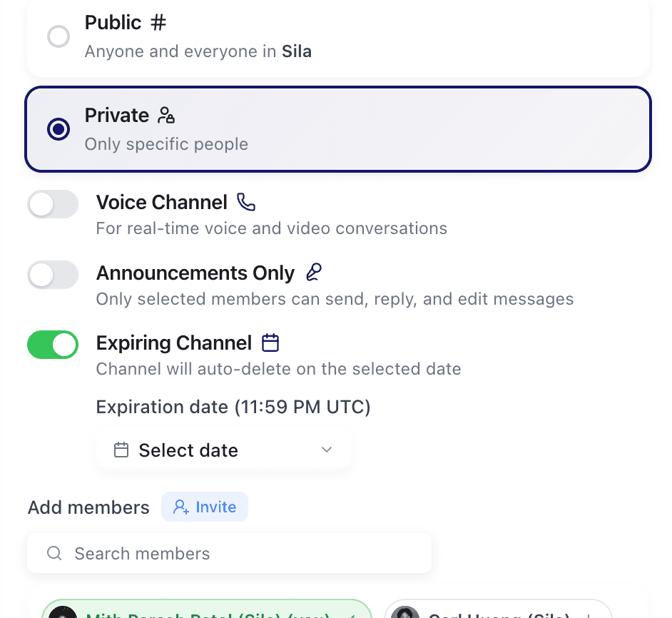Click the Private option card label

coord(117,116)
